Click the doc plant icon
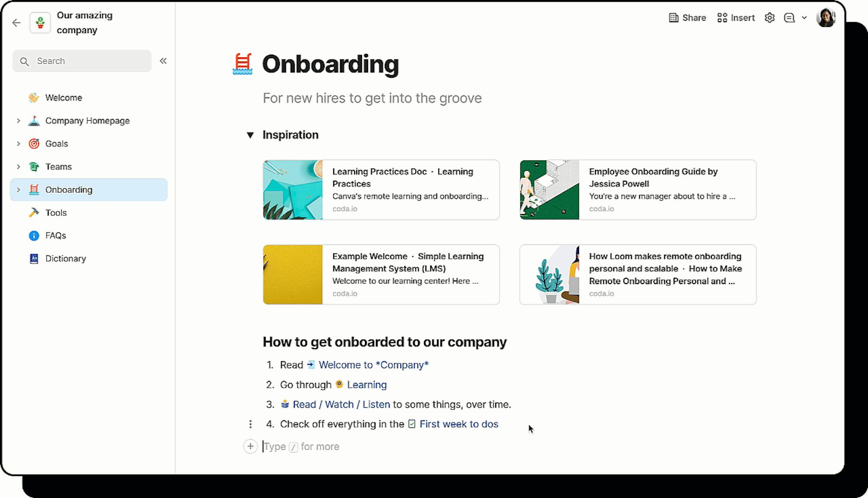 coord(40,23)
